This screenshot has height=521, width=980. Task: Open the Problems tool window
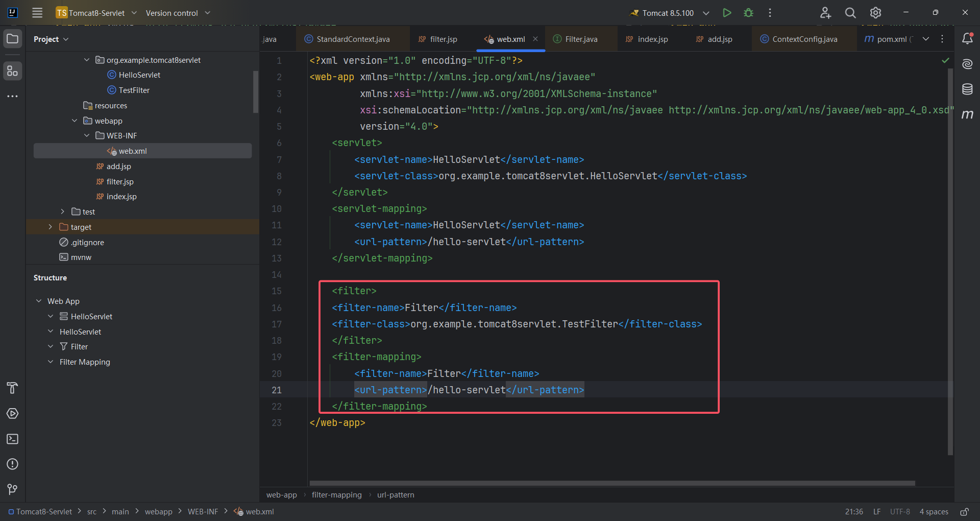13,464
